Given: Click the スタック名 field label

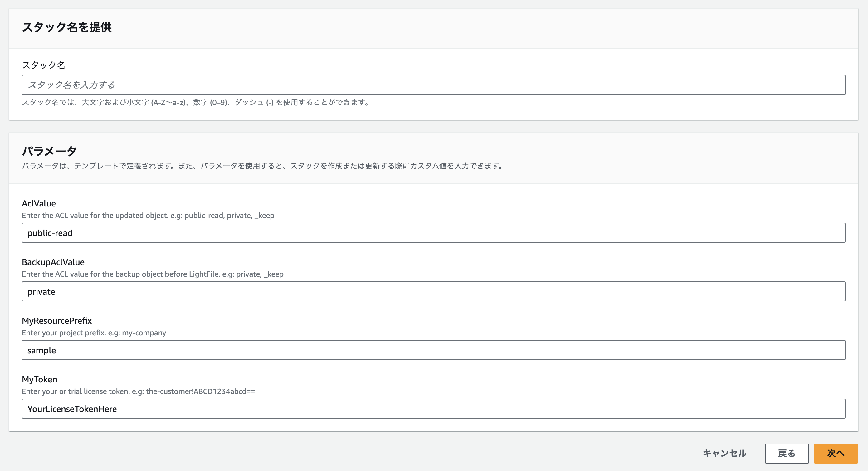Looking at the screenshot, I should (x=44, y=65).
